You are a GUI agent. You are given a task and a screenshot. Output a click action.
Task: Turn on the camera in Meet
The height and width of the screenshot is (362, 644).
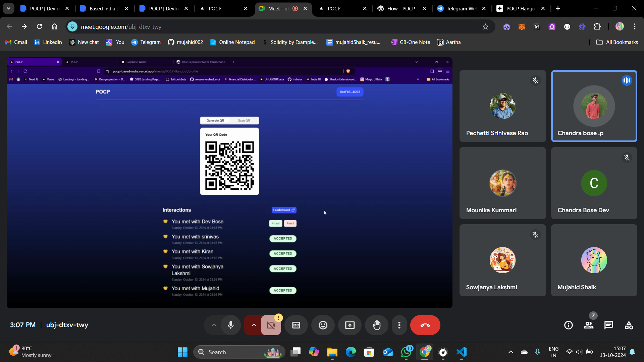pyautogui.click(x=271, y=325)
